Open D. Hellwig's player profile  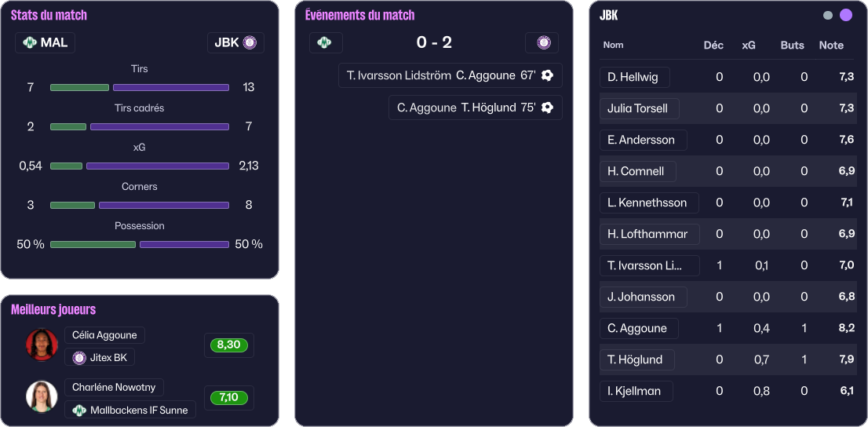coord(634,77)
